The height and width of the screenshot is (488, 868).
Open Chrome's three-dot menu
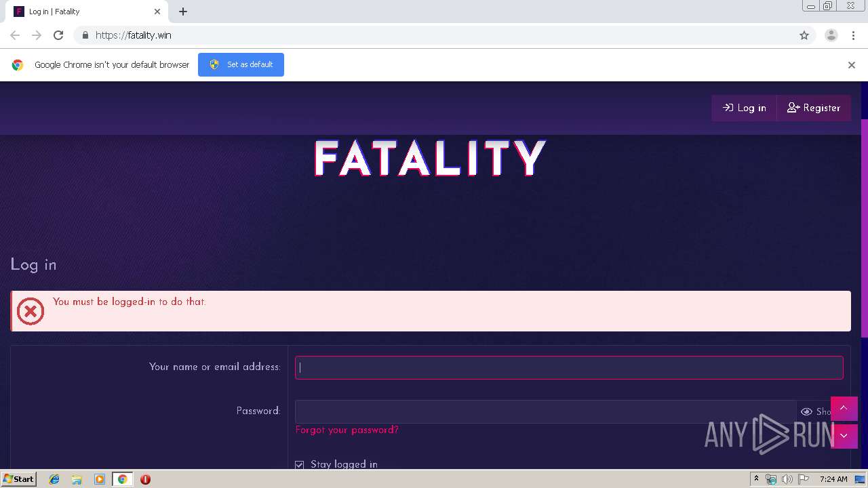pos(853,35)
